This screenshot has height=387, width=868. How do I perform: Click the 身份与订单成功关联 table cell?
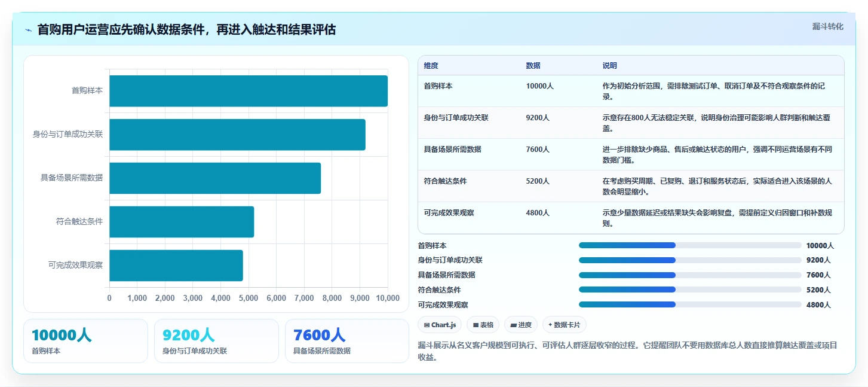[456, 118]
